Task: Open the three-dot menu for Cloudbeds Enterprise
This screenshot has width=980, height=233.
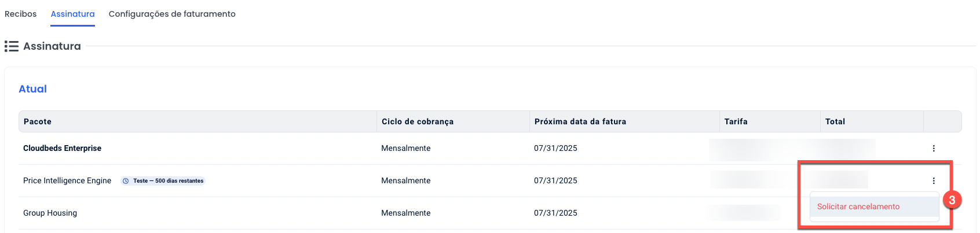Action: click(x=933, y=149)
